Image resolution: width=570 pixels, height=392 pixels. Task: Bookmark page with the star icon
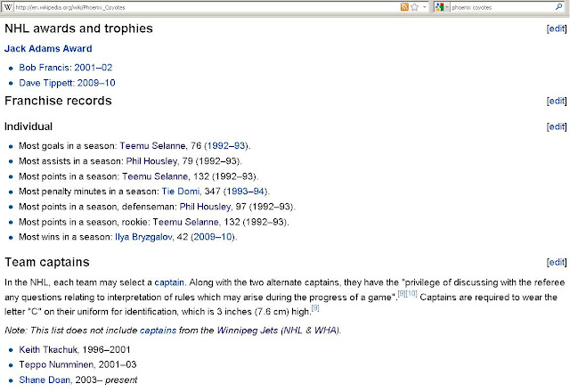[414, 7]
